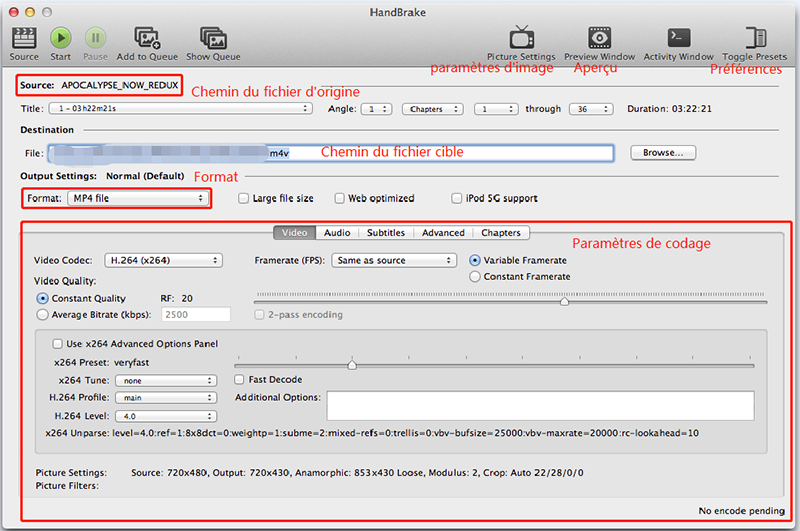Open the Chapters range-type dropdown
Viewport: 800px width, 531px height.
coord(433,109)
